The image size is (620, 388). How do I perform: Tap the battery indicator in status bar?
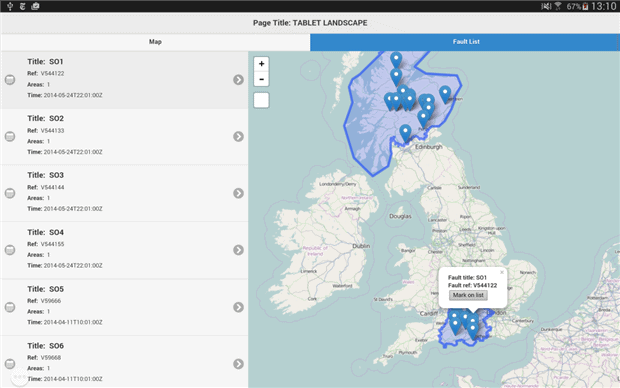(x=585, y=6)
